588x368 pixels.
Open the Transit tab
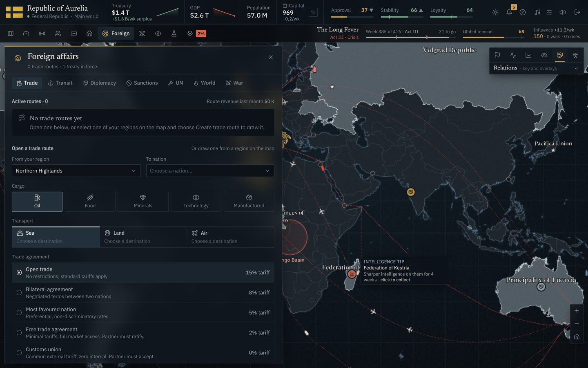point(60,83)
